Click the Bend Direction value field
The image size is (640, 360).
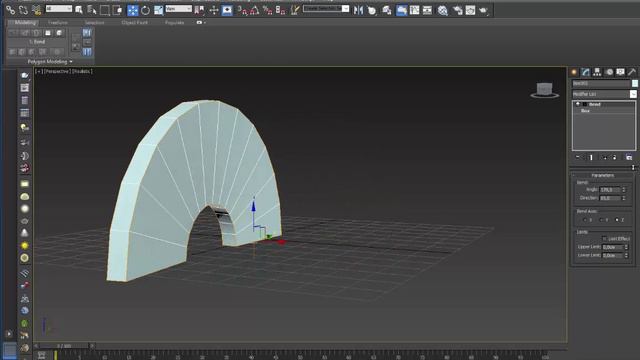coord(610,198)
